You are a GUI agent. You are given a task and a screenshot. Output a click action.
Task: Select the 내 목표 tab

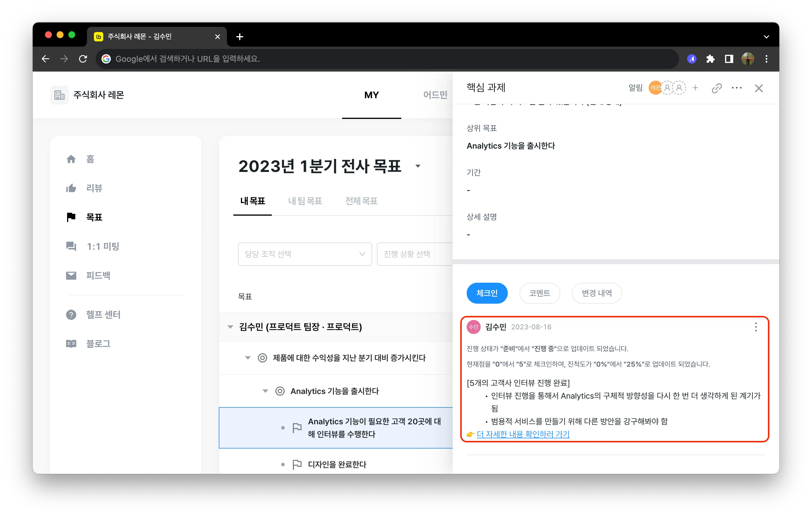tap(253, 201)
